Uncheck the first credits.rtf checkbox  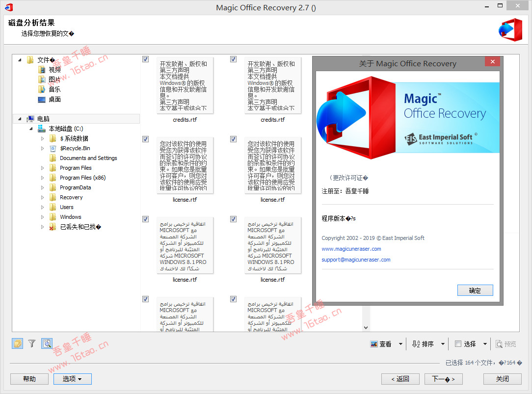point(146,59)
